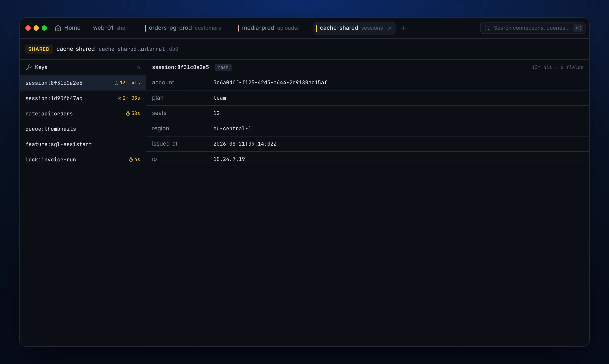Click the session:8f31c0a2e5 detail header title
The image size is (609, 364).
pos(180,67)
